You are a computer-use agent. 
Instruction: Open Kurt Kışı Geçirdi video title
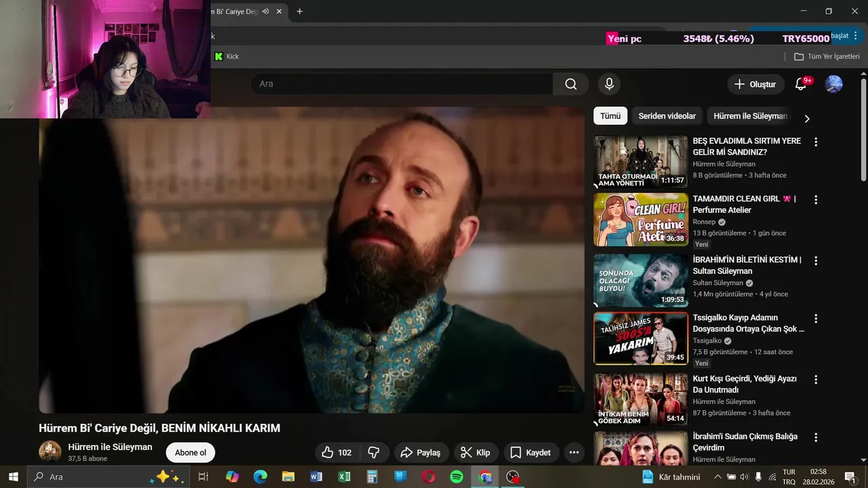pyautogui.click(x=745, y=384)
